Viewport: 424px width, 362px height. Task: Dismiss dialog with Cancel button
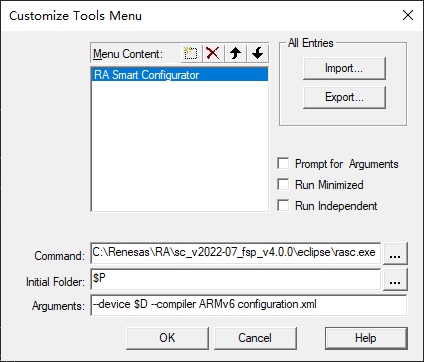(255, 338)
